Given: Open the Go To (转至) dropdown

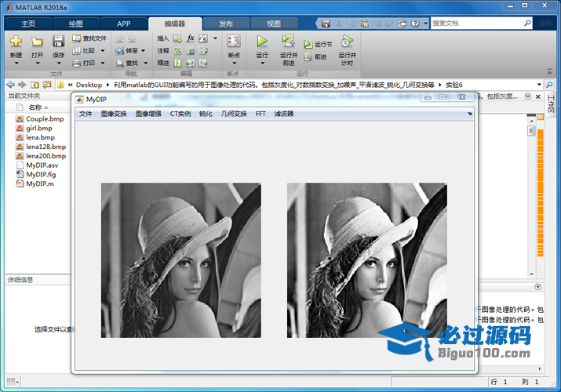Looking at the screenshot, I should click(132, 50).
